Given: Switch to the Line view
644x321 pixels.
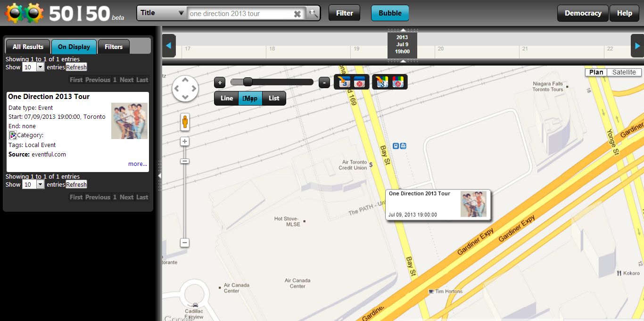Looking at the screenshot, I should click(x=227, y=98).
